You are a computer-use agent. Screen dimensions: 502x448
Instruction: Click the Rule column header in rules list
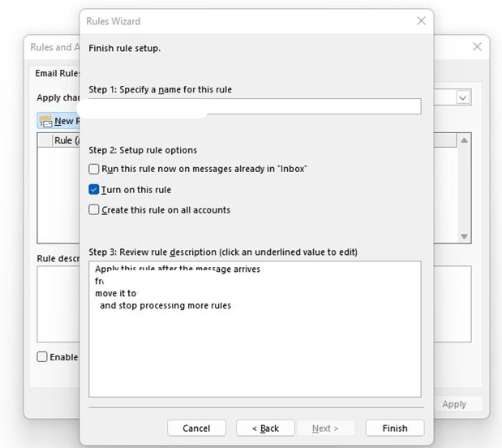[x=67, y=140]
